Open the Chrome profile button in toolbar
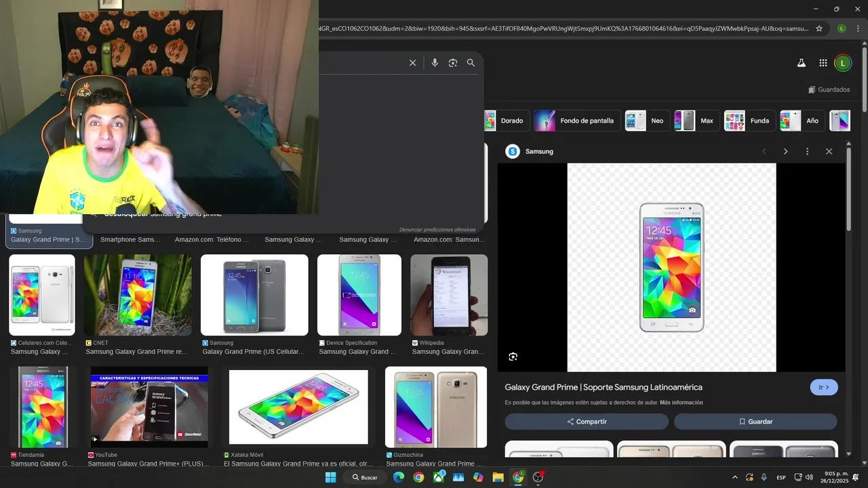Screen dimensions: 868x488 pyautogui.click(x=842, y=28)
